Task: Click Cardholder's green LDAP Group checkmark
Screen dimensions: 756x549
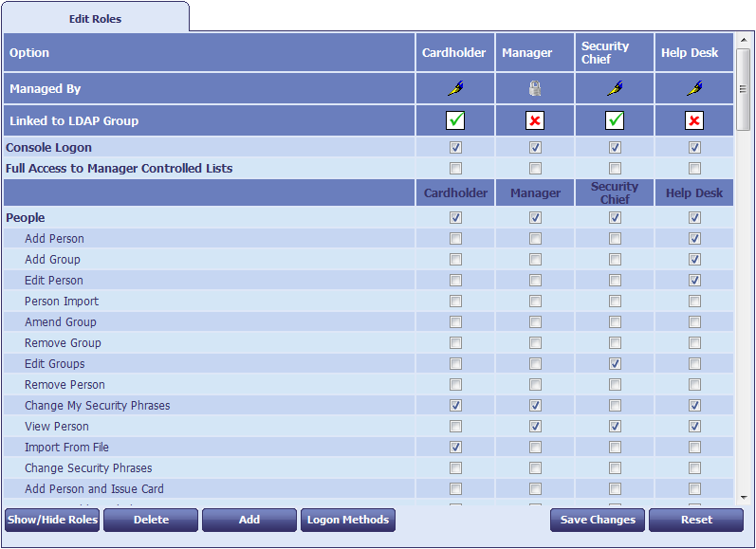Action: [x=455, y=120]
